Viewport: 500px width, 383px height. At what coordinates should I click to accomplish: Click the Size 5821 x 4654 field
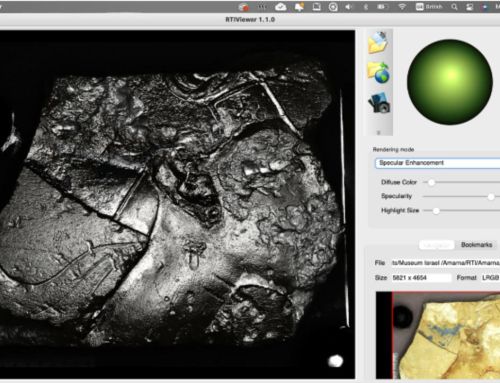pyautogui.click(x=421, y=278)
